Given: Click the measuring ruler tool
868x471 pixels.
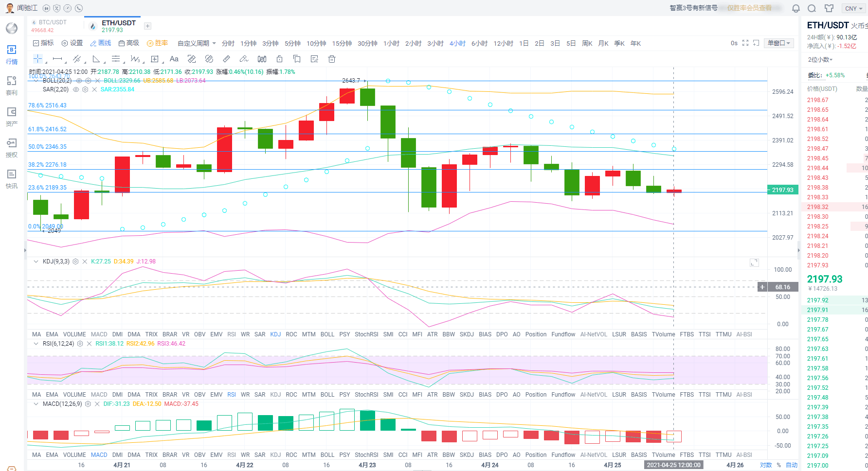Looking at the screenshot, I should point(226,59).
